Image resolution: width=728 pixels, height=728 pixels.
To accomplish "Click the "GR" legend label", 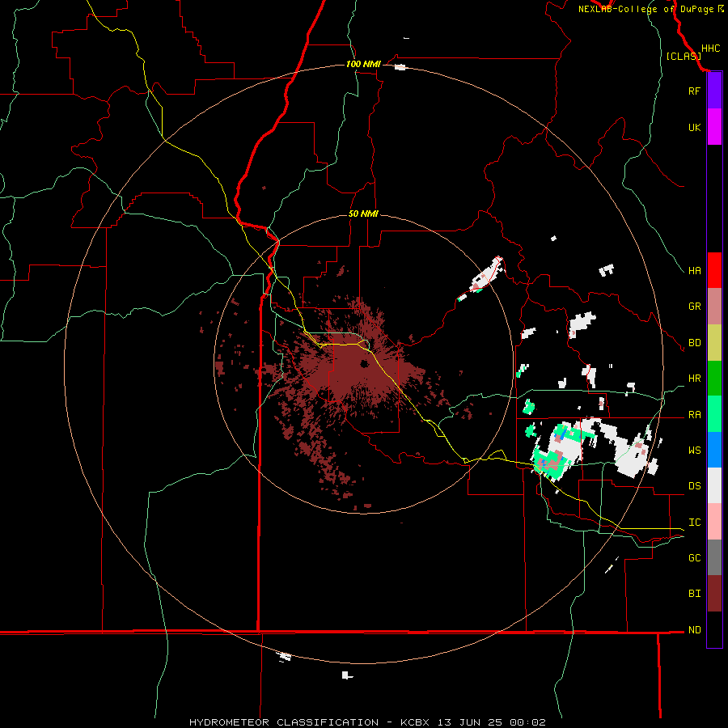I will (x=694, y=307).
